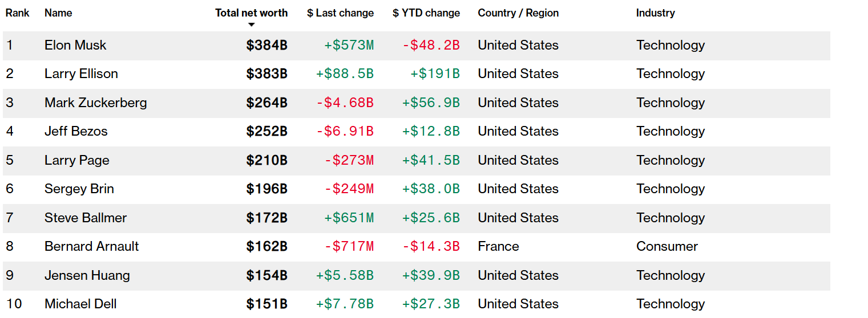Open Elon Musk's profile link

point(75,45)
